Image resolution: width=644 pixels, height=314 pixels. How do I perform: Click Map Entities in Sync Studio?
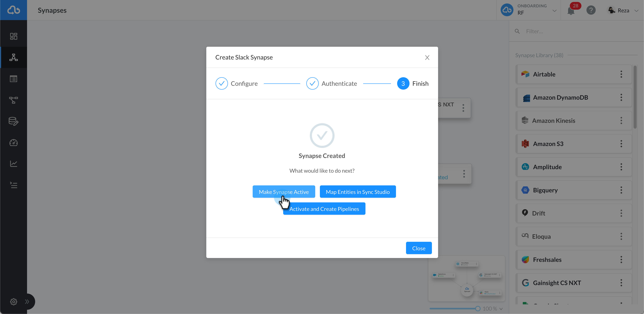click(358, 192)
